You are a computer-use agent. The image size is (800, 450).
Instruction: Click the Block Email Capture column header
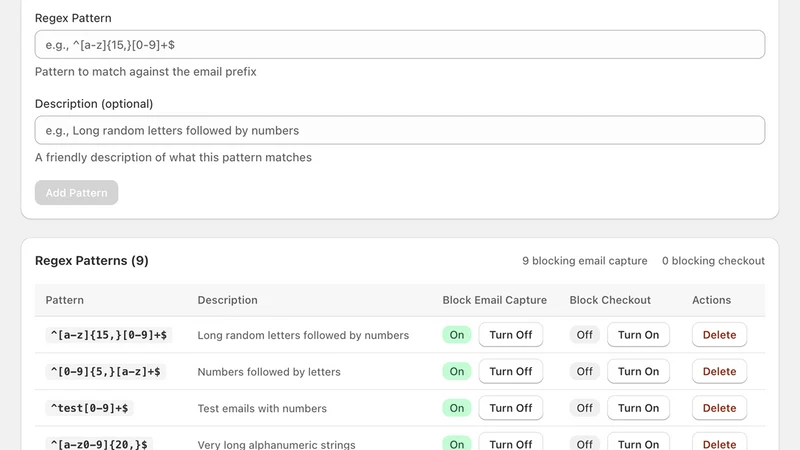[x=494, y=300]
